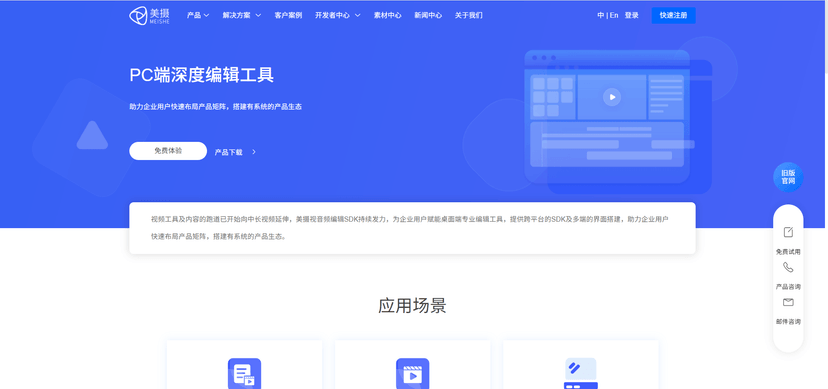Click the PC端深度编辑工具 title
This screenshot has height=389, width=828.
click(x=202, y=75)
